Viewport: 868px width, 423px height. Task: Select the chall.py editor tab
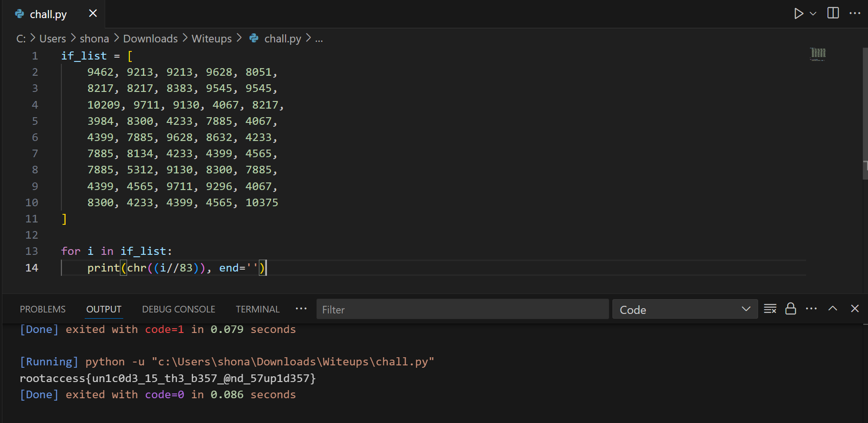pyautogui.click(x=53, y=14)
